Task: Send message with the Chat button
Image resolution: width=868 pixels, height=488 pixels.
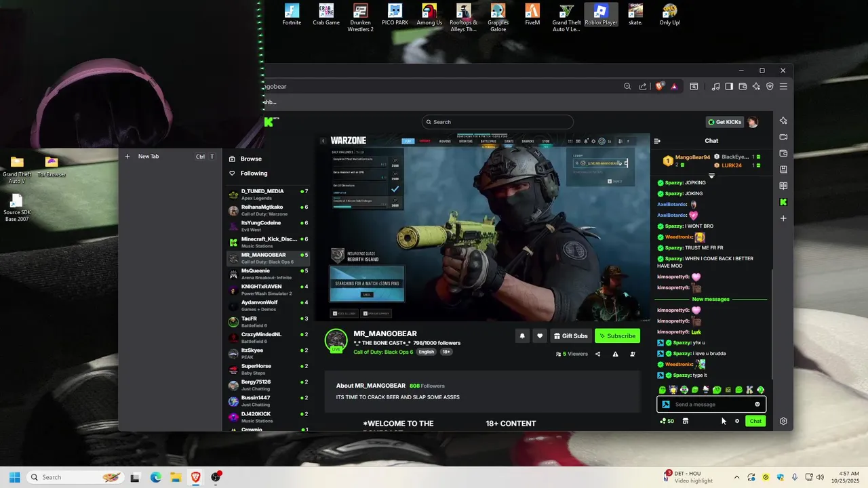Action: (755, 421)
